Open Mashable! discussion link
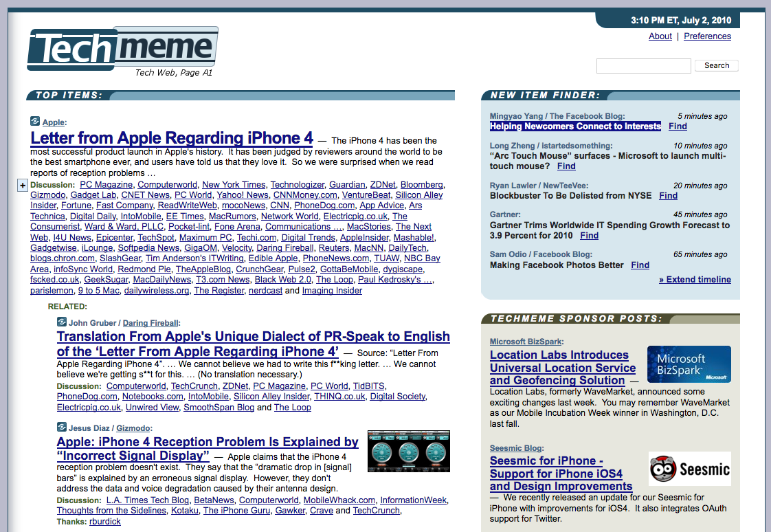The height and width of the screenshot is (532, 771). click(414, 238)
